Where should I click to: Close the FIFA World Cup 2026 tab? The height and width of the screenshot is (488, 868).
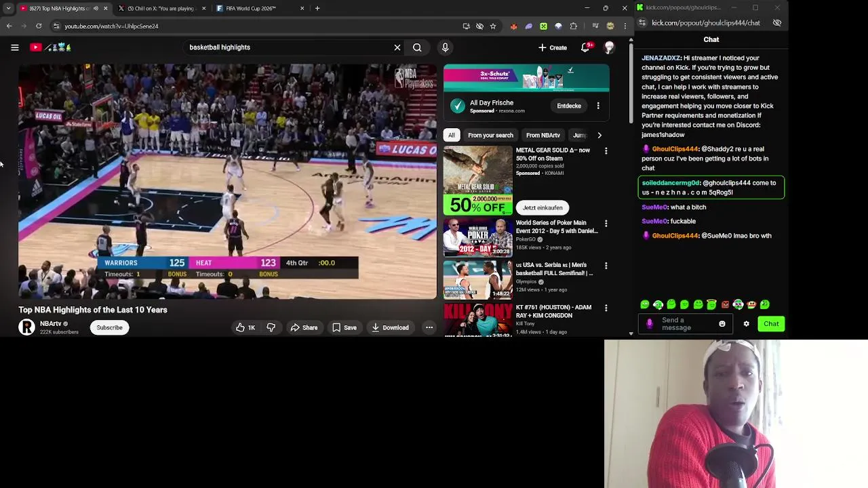[x=302, y=8]
